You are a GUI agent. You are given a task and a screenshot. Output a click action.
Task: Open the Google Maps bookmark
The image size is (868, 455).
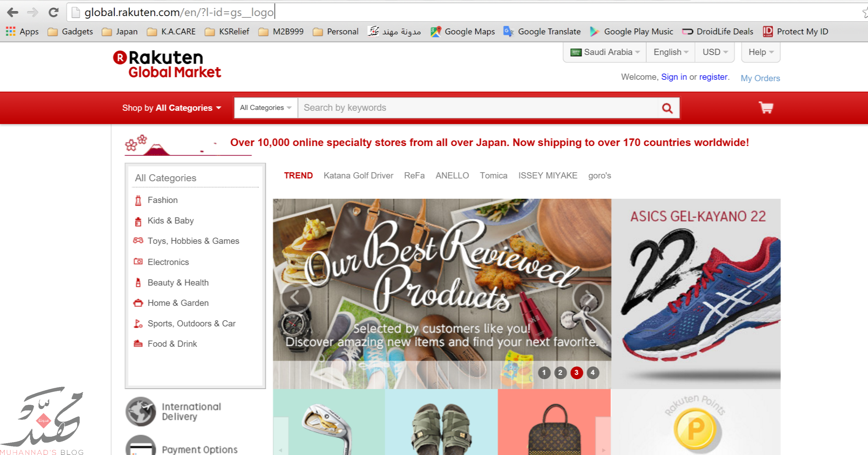tap(463, 31)
